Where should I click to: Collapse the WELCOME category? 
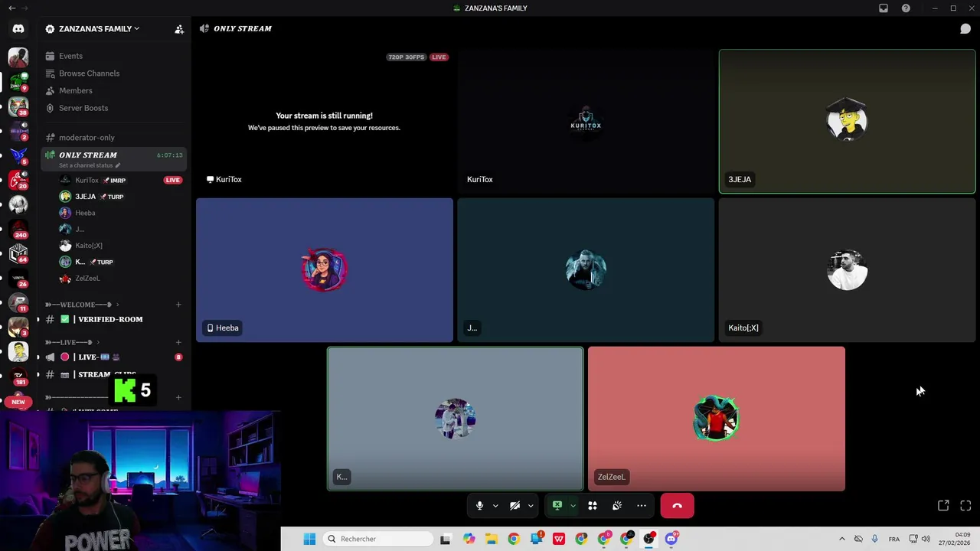pos(82,305)
